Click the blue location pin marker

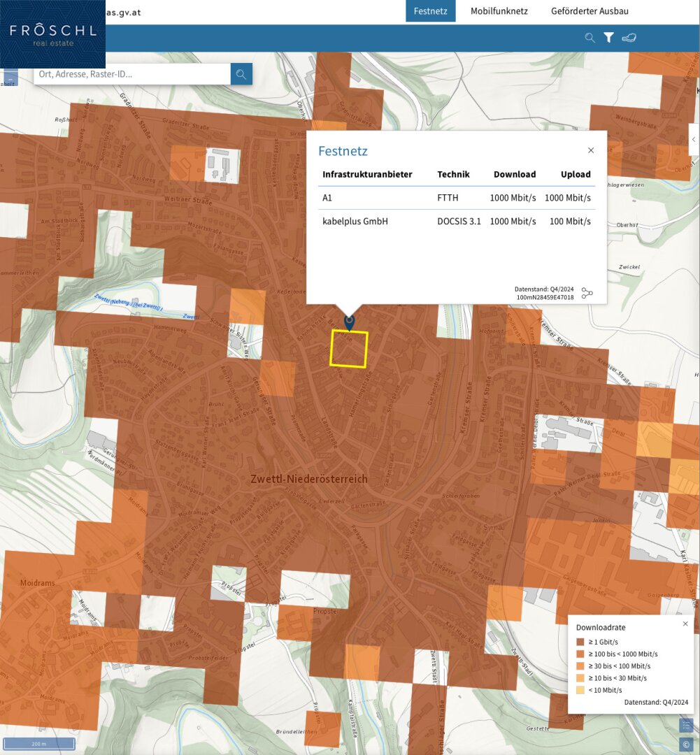coord(350,322)
